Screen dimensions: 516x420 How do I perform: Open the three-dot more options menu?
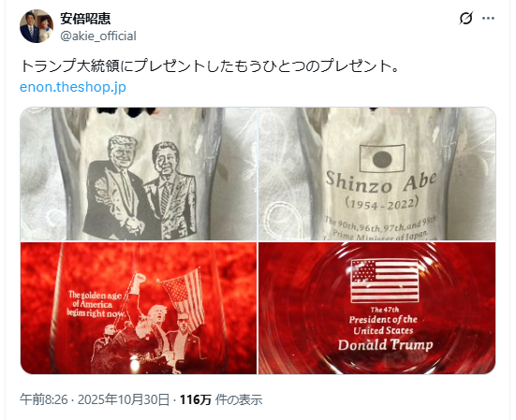coord(488,19)
